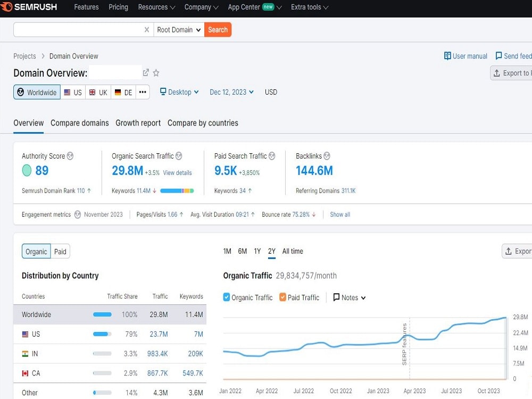This screenshot has width=532, height=399.
Task: Click the Export to button at top right
Action: [511, 73]
